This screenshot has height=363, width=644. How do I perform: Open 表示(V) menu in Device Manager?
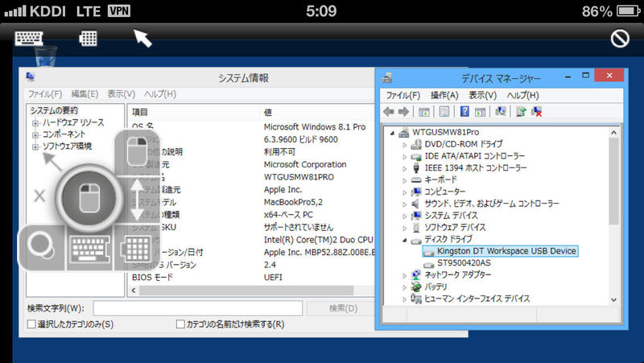click(482, 95)
